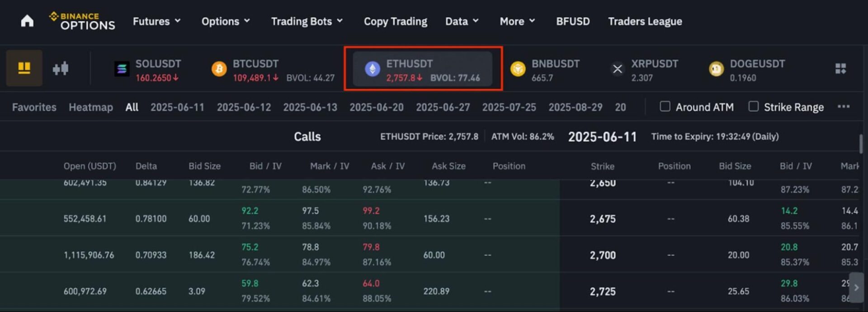Choose the BNBUSDT coin icon
868x312 pixels.
(x=518, y=69)
